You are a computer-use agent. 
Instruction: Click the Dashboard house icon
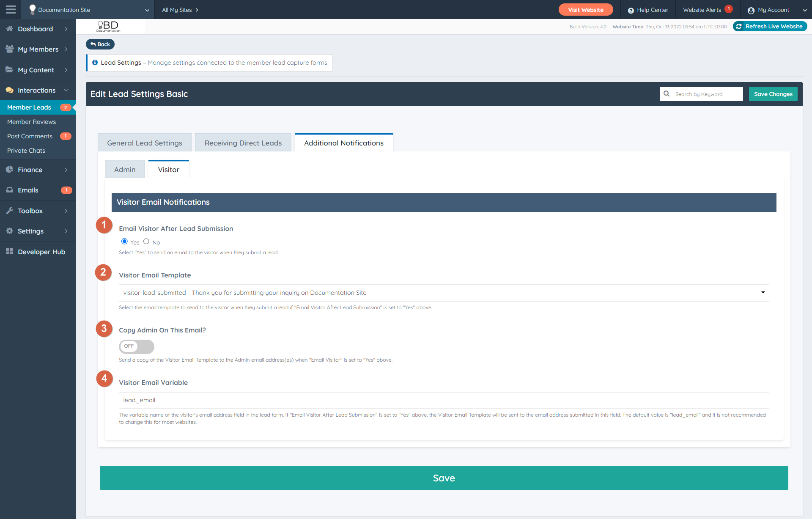coord(9,29)
